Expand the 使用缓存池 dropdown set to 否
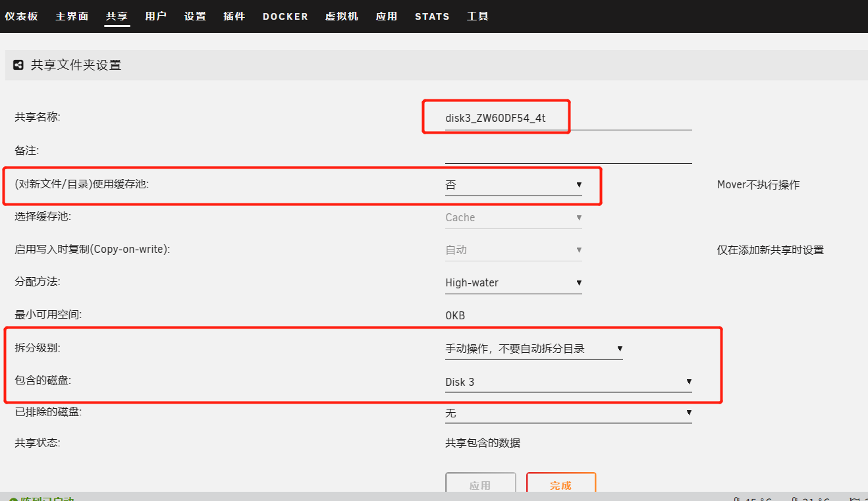Image resolution: width=868 pixels, height=501 pixels. pos(513,185)
